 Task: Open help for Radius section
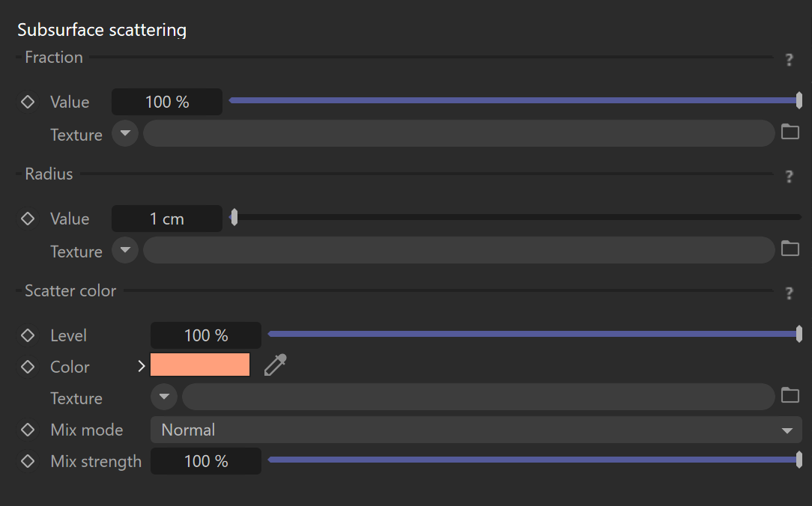(789, 177)
